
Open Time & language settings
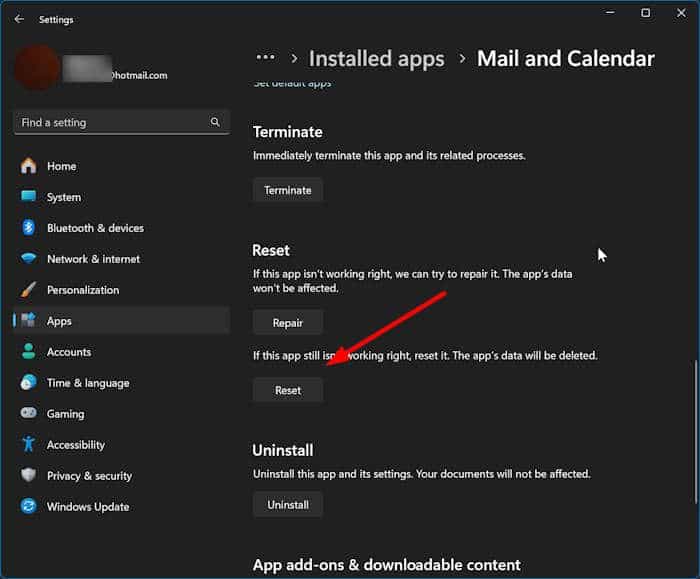121,383
